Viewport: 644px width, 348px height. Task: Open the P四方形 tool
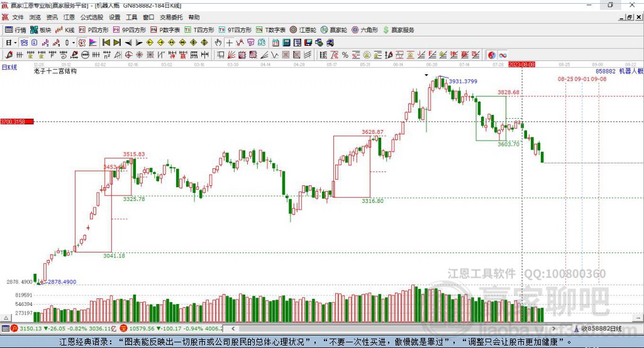(94, 30)
